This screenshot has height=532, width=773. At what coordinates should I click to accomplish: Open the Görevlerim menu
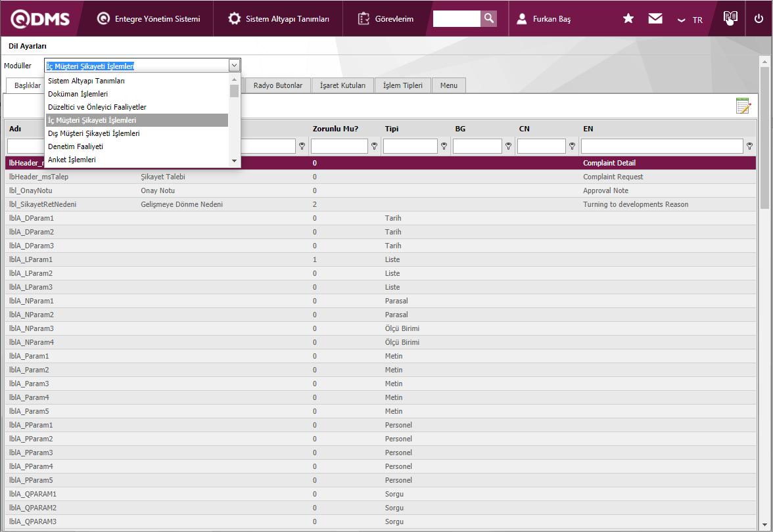(386, 19)
